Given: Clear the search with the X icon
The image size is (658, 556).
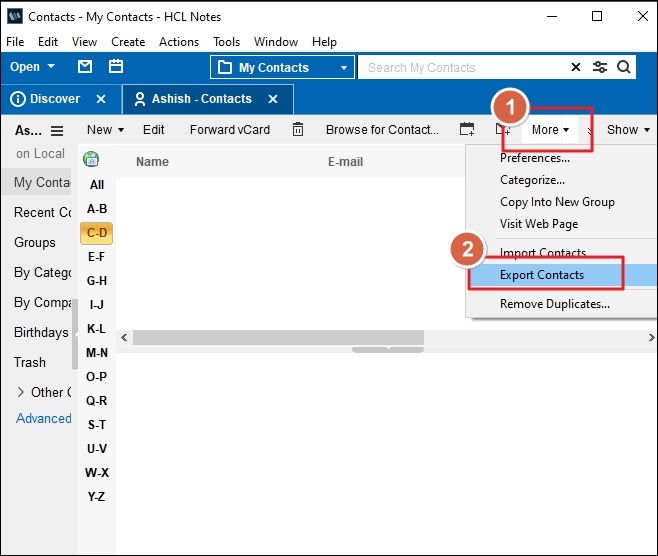Looking at the screenshot, I should coord(576,67).
